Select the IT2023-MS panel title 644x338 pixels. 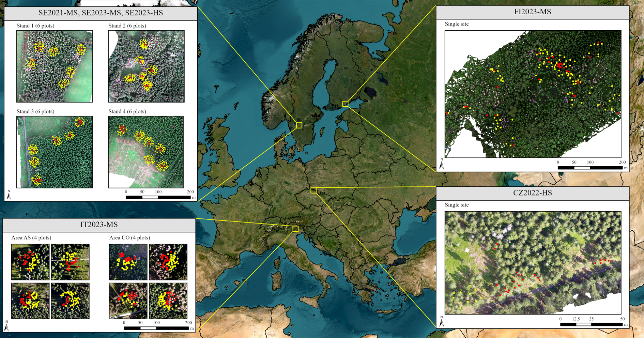99,225
